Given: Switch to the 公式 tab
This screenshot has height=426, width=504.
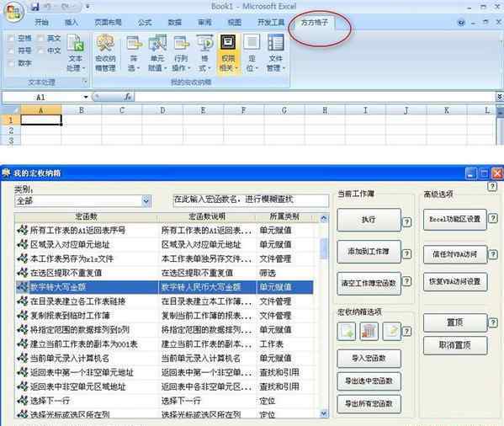Looking at the screenshot, I should click(145, 22).
